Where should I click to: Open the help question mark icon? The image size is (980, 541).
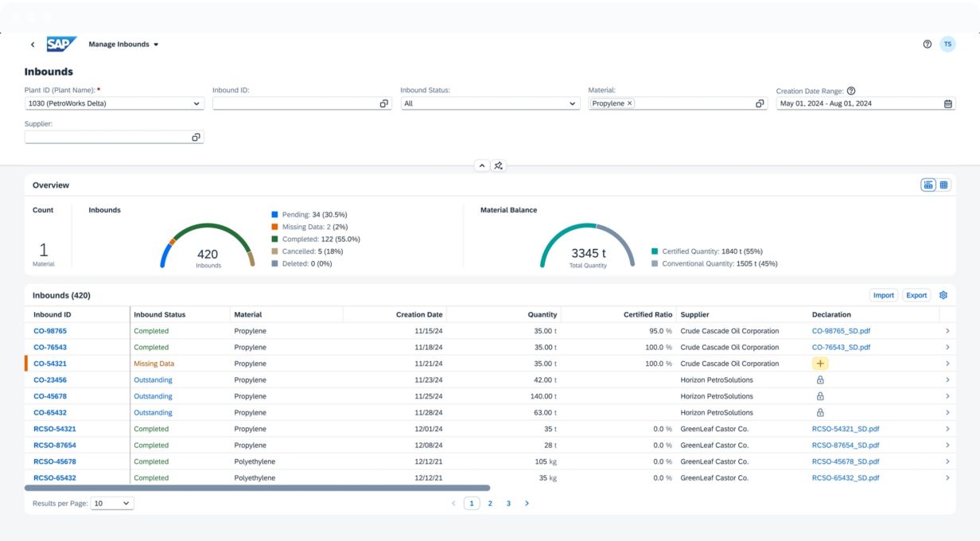(x=927, y=45)
